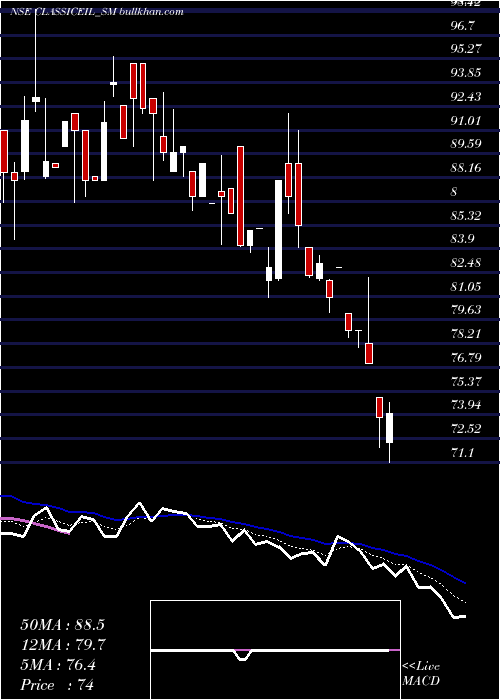500x700 pixels.
Task: Click the 50MA : 88.5 readout
Action: [x=62, y=625]
